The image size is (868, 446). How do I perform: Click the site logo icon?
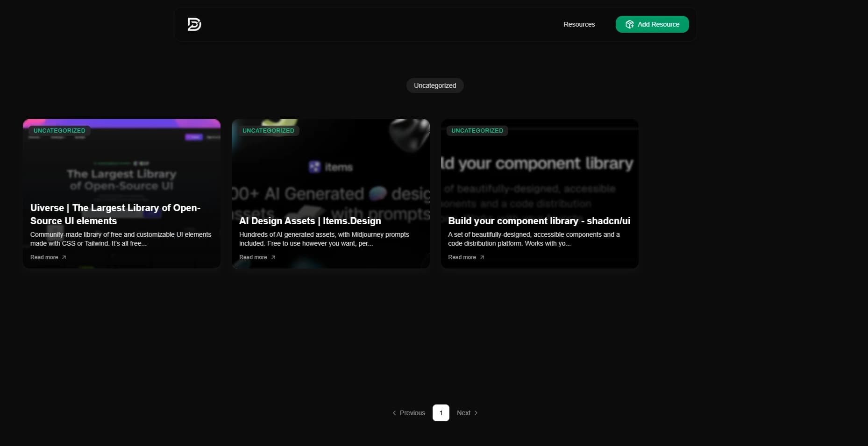194,24
